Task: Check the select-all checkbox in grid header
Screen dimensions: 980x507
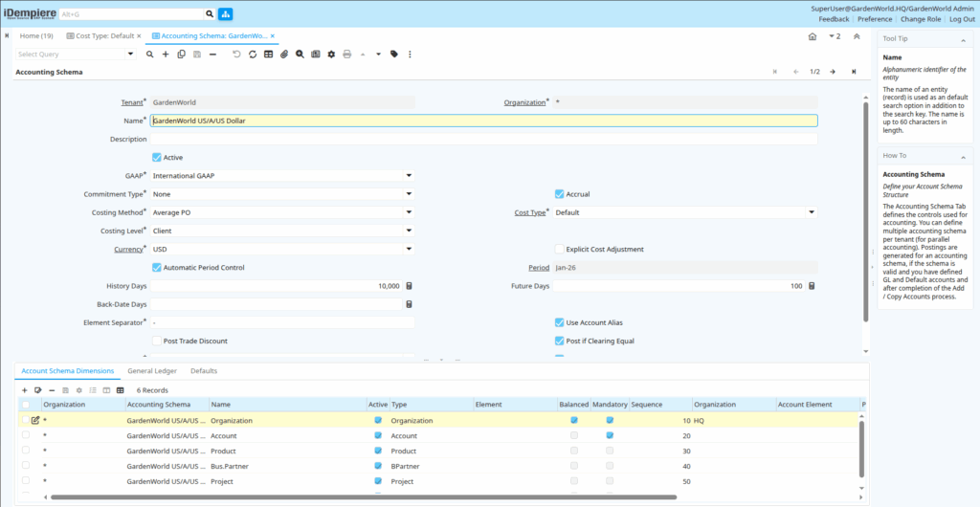Action: 26,405
